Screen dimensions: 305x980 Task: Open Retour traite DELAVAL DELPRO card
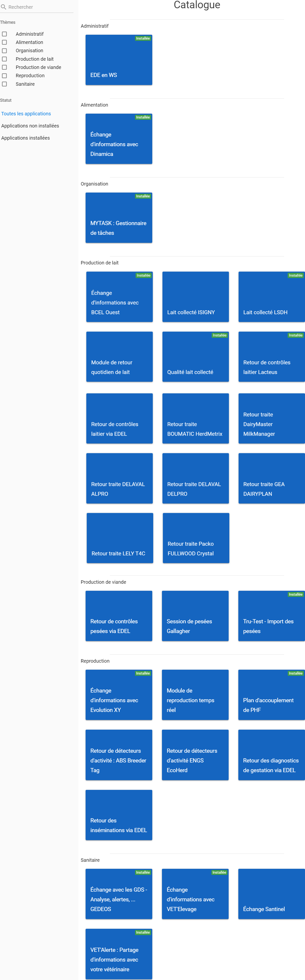196,478
